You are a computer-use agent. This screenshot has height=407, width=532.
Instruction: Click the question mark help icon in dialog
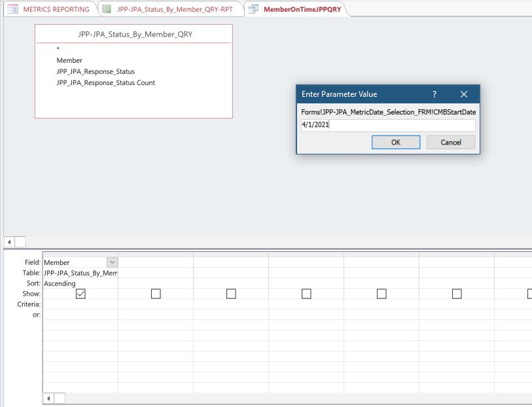click(x=434, y=94)
